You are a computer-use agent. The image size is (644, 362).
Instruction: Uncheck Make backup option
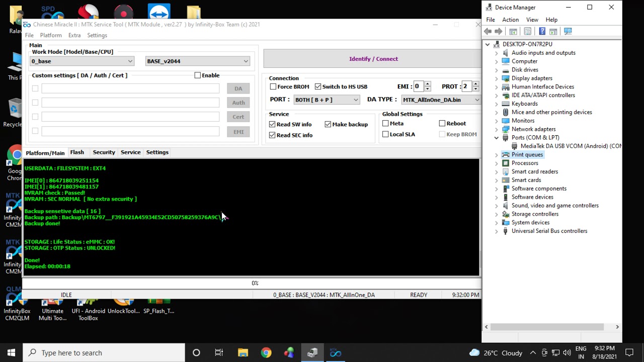(x=328, y=124)
